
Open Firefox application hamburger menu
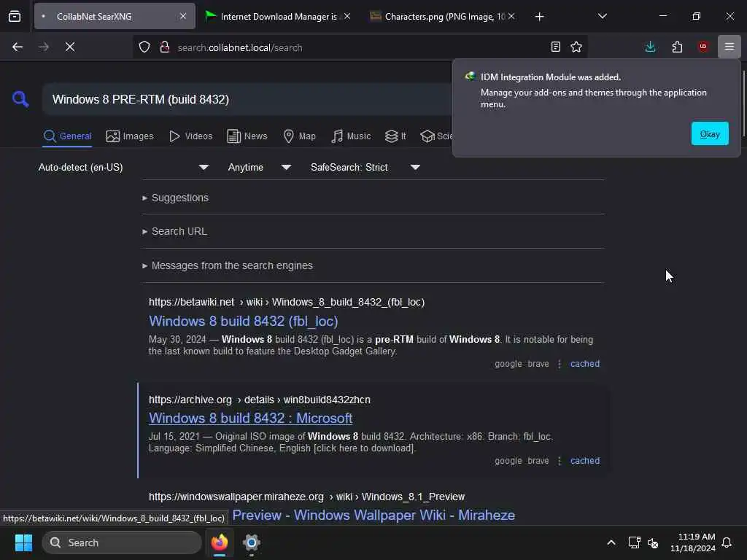click(729, 47)
